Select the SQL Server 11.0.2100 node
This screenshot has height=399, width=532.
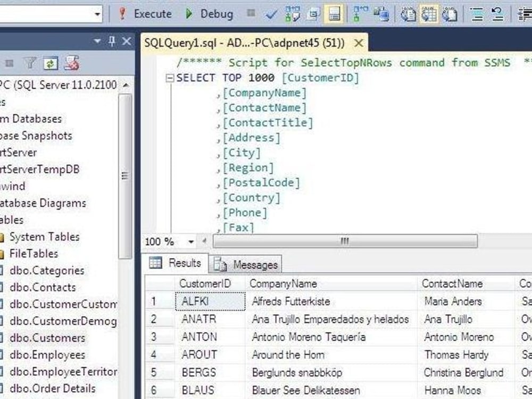click(59, 85)
